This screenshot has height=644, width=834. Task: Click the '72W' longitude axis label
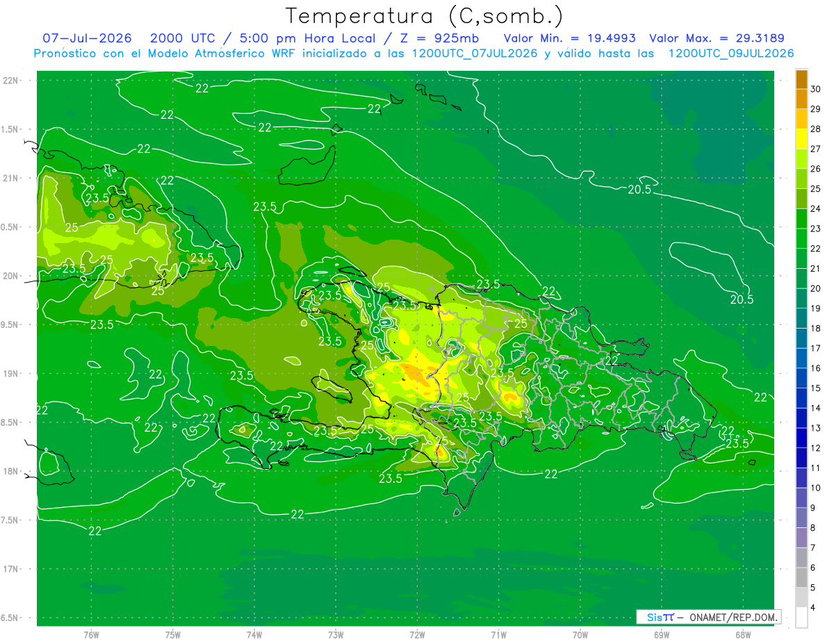(417, 635)
